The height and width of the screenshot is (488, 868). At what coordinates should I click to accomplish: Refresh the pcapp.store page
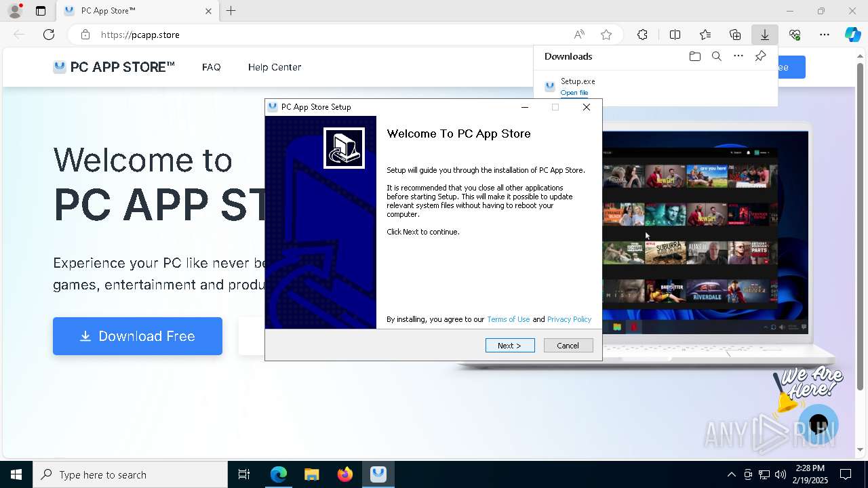[49, 35]
